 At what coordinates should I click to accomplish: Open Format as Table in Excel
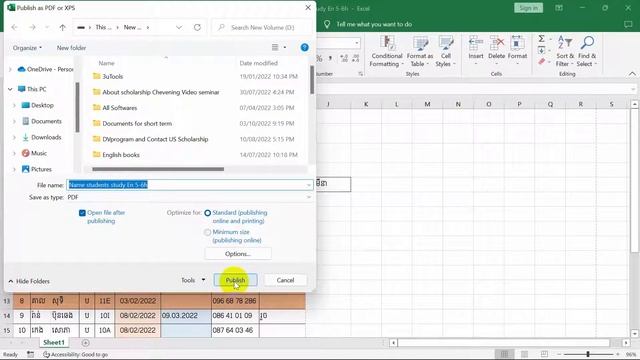420,51
